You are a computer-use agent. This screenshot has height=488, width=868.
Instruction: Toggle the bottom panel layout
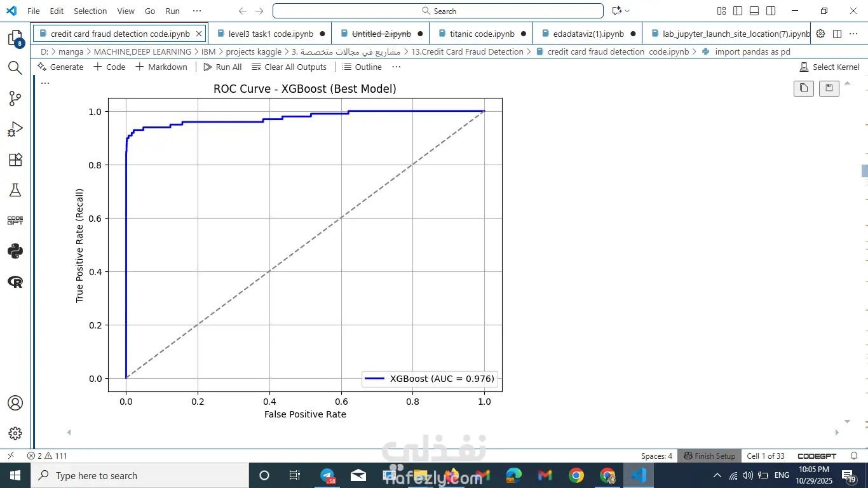pos(754,11)
